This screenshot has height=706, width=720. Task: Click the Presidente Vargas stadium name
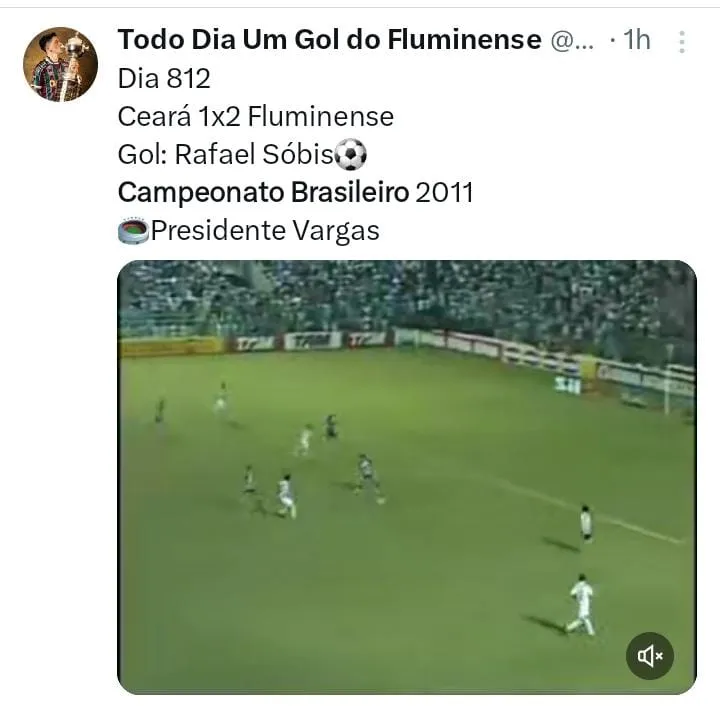265,230
